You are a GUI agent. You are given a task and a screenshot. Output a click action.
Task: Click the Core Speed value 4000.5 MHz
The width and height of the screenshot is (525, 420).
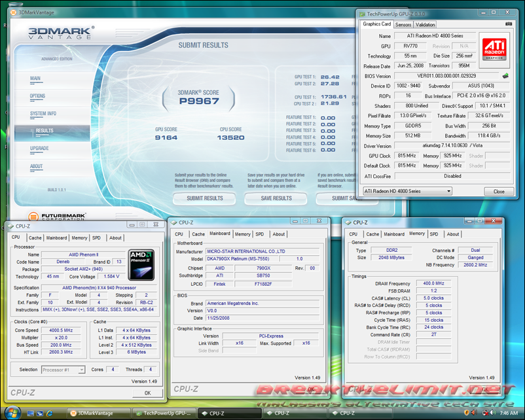[x=61, y=330]
